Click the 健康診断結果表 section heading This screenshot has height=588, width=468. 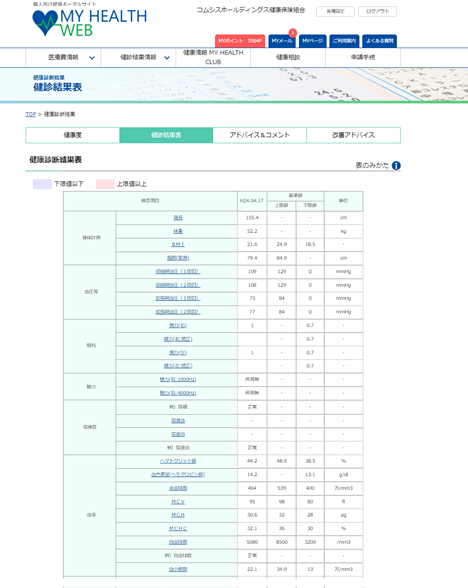coord(56,160)
